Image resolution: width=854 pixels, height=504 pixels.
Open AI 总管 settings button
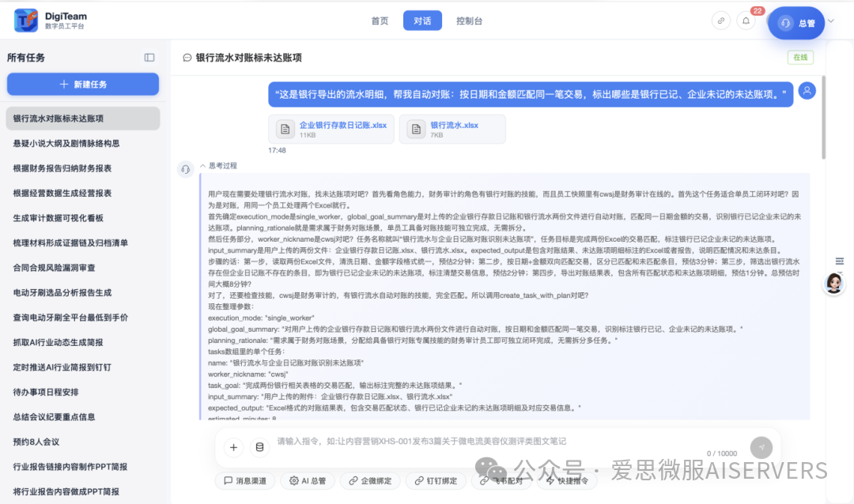[x=308, y=480]
